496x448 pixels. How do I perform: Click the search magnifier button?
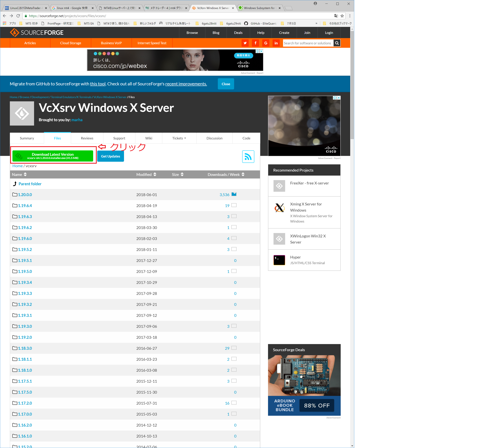tap(337, 43)
